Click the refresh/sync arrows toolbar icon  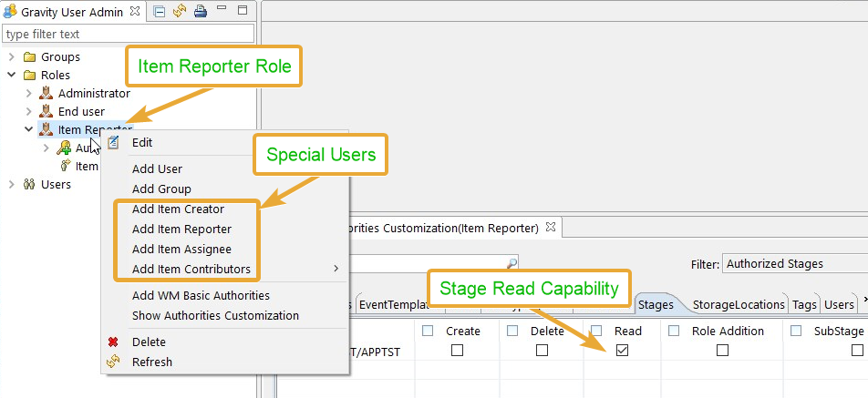coord(180,11)
